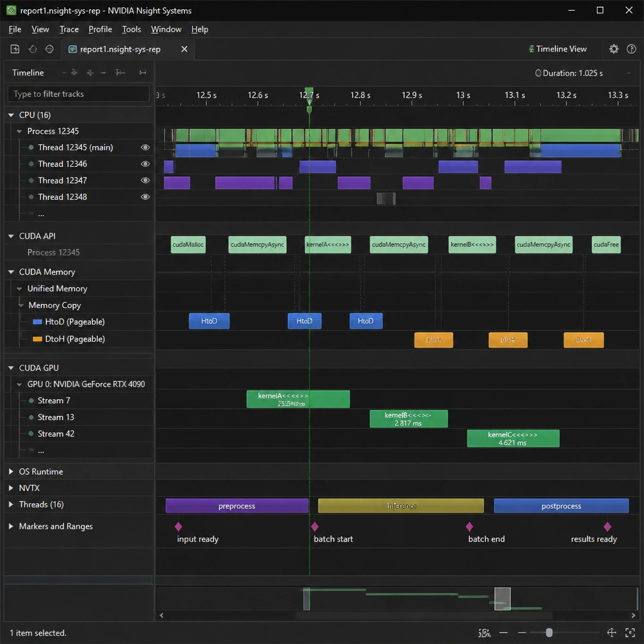Open the Trace menu
The image size is (644, 644).
69,29
